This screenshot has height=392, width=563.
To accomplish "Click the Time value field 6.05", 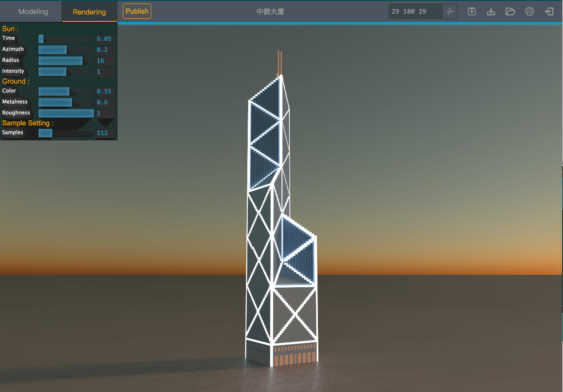I will 105,39.
